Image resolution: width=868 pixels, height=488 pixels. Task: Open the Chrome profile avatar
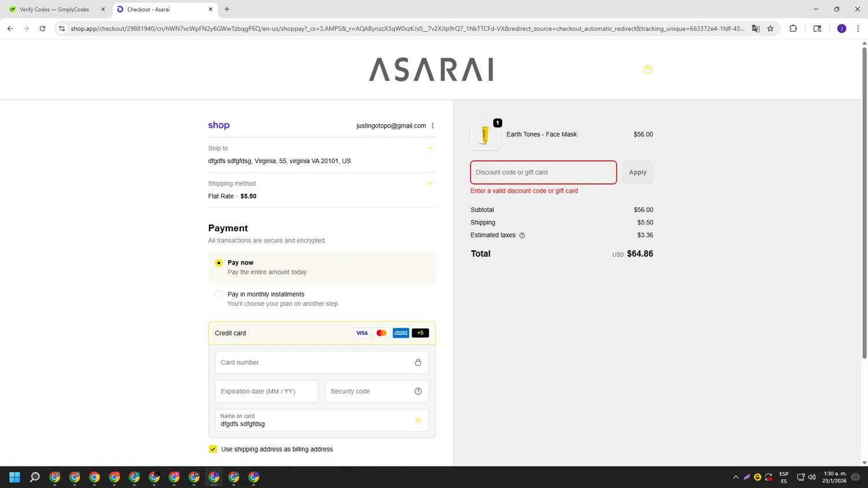(841, 28)
